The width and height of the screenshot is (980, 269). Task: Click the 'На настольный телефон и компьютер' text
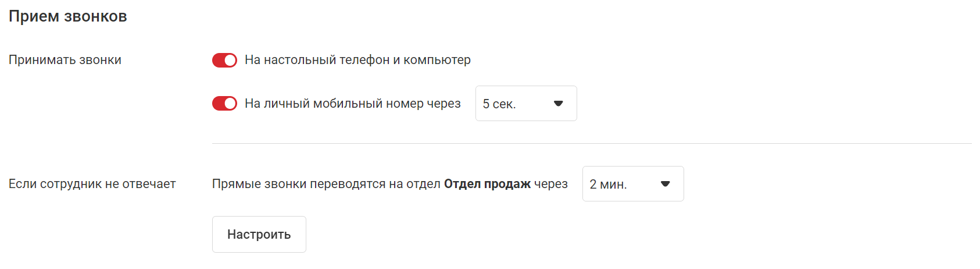pyautogui.click(x=357, y=60)
